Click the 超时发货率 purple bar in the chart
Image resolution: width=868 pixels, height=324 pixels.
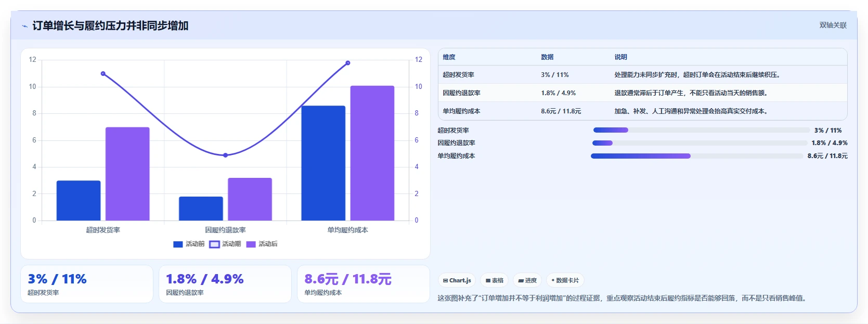[127, 174]
